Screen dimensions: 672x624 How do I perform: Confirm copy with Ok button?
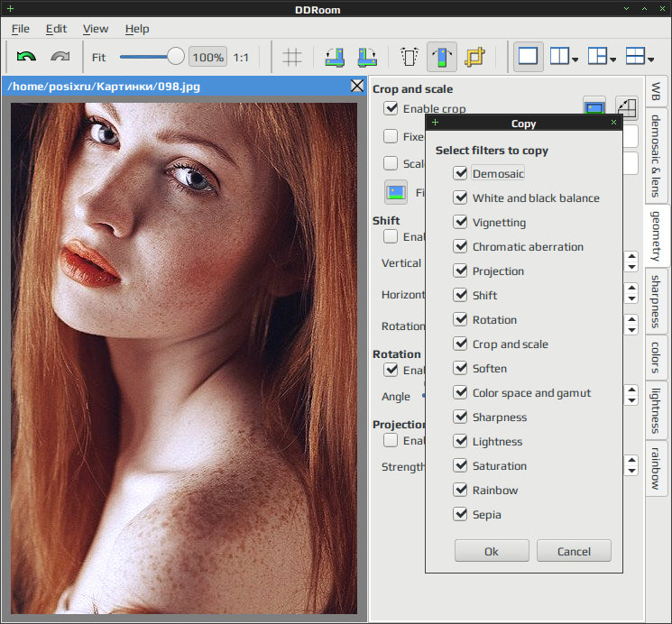(492, 551)
